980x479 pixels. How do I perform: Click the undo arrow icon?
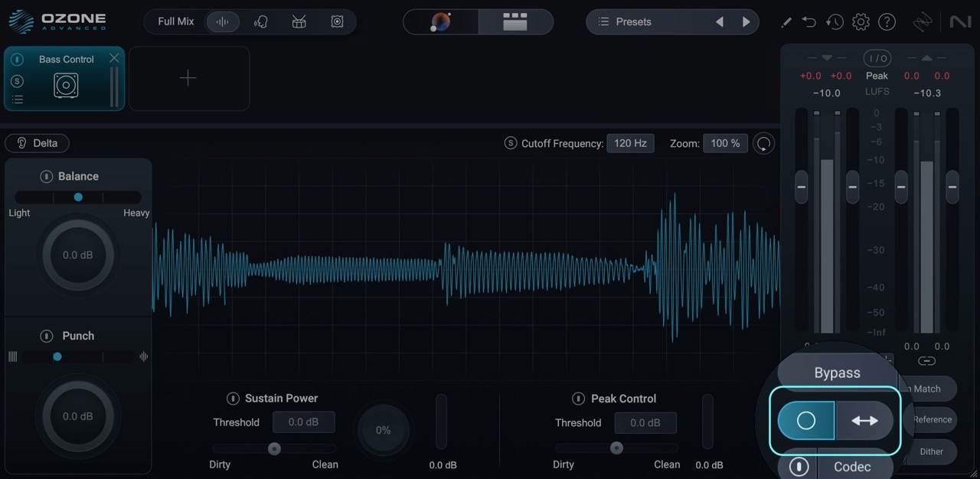tap(809, 21)
